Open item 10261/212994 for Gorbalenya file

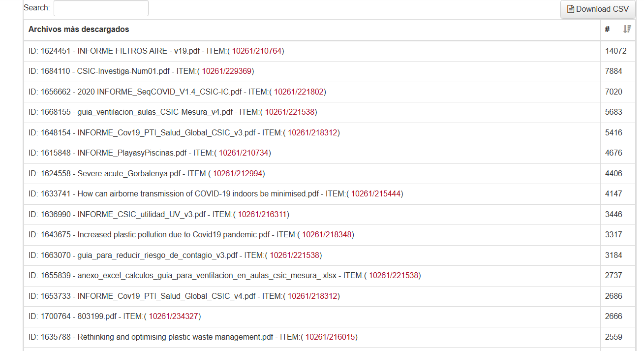pos(237,173)
